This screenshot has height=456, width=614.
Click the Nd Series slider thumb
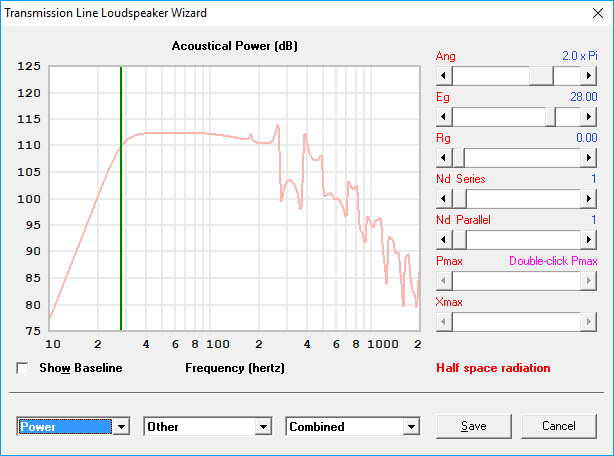tap(459, 199)
